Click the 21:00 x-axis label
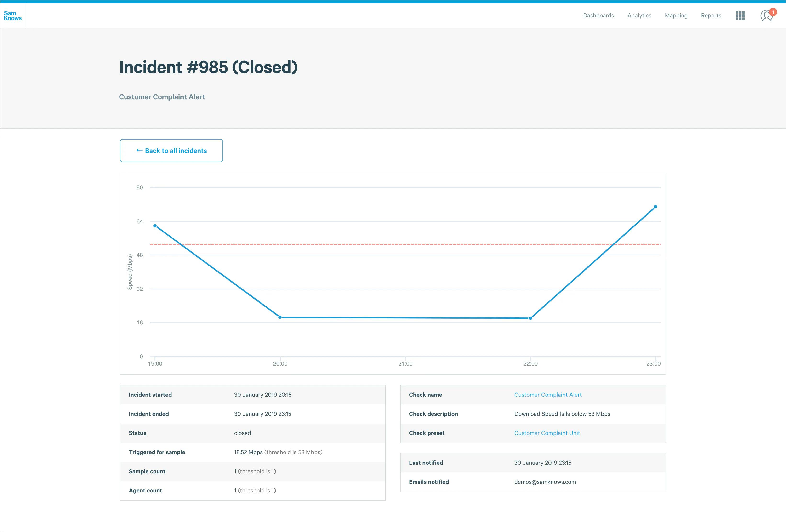Image resolution: width=786 pixels, height=532 pixels. point(405,364)
